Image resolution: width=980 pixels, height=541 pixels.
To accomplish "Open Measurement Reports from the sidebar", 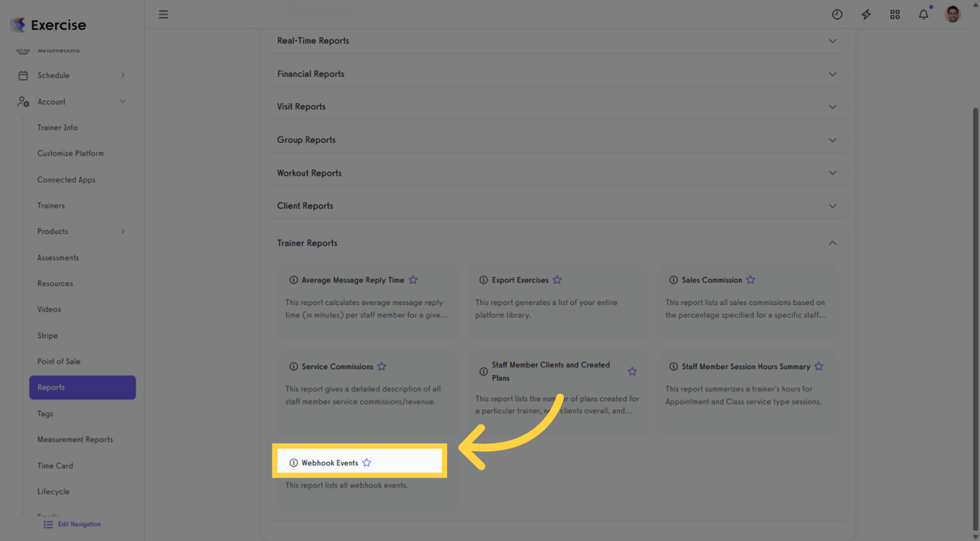I will coord(75,439).
